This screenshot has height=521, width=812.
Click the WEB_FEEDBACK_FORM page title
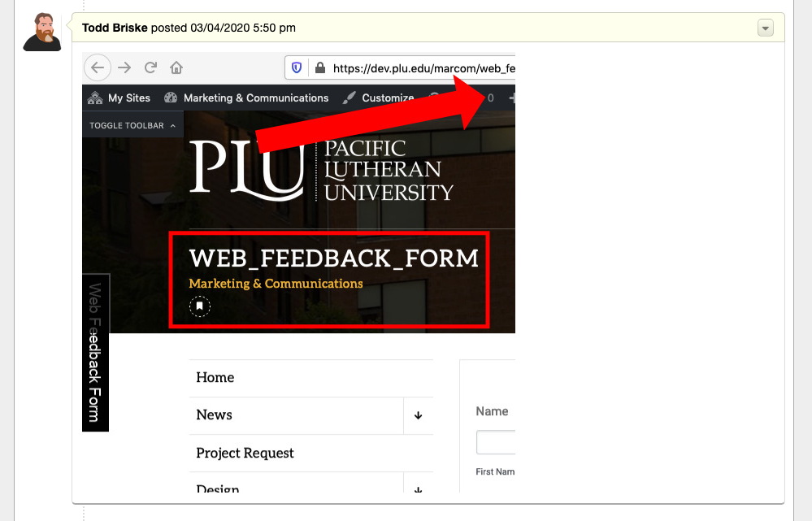(334, 258)
